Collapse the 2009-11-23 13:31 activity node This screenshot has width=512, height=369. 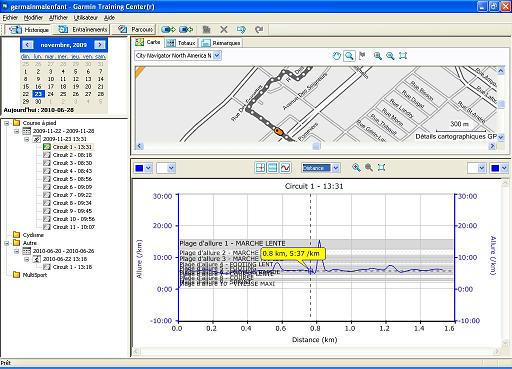tap(27, 139)
